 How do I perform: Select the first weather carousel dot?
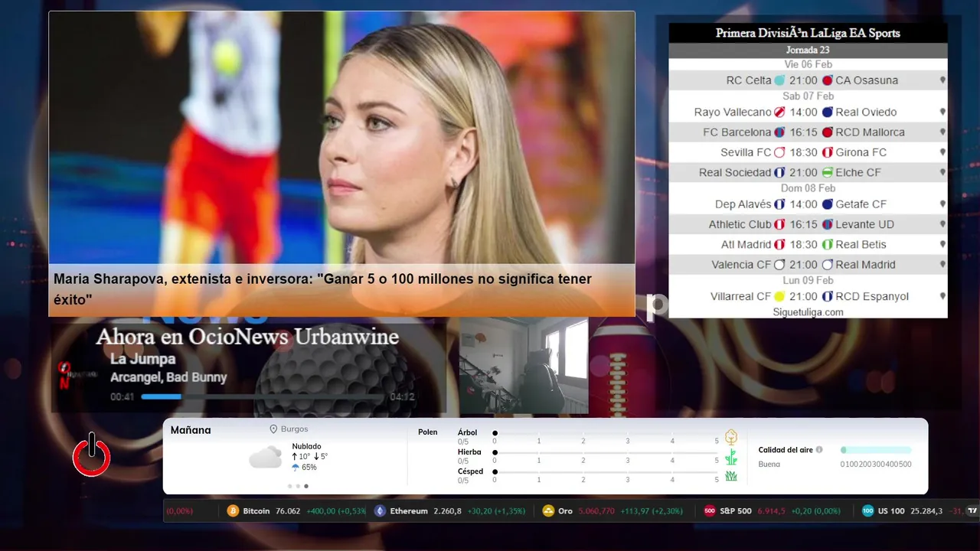[x=289, y=486]
